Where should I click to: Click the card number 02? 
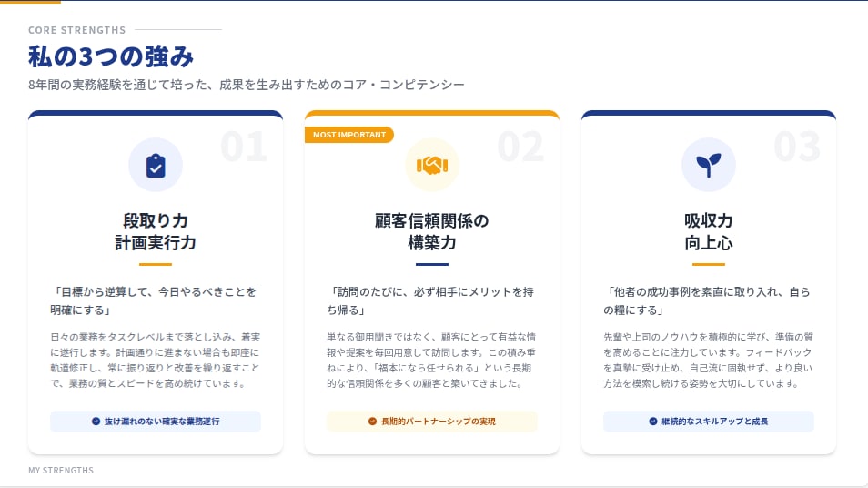point(520,147)
